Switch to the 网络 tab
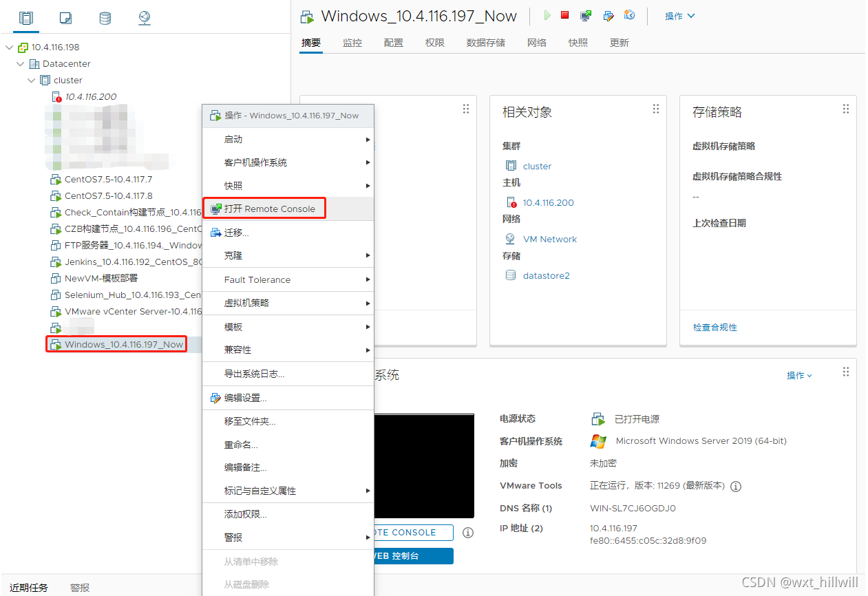 click(537, 43)
